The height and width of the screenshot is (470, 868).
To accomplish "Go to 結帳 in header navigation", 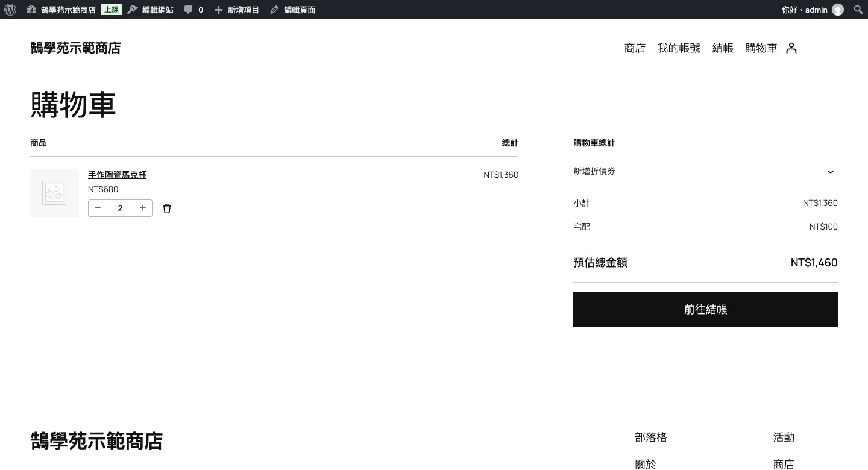I will (723, 48).
